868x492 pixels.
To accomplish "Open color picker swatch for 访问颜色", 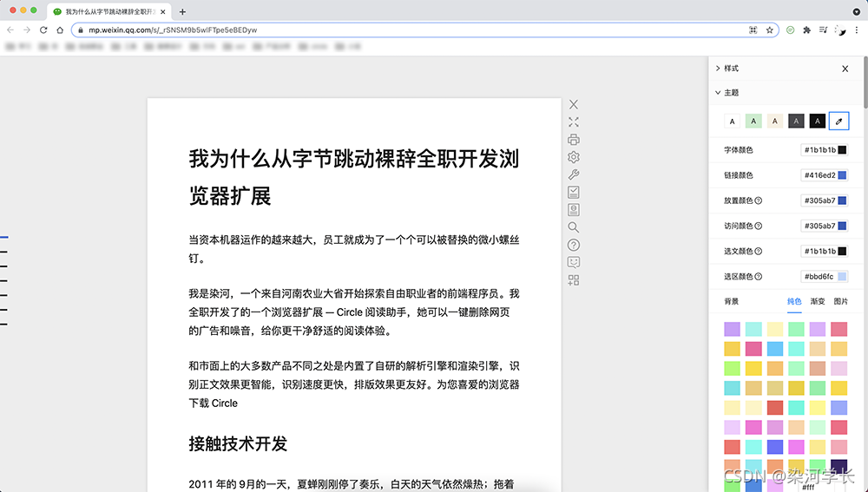I will tap(842, 226).
